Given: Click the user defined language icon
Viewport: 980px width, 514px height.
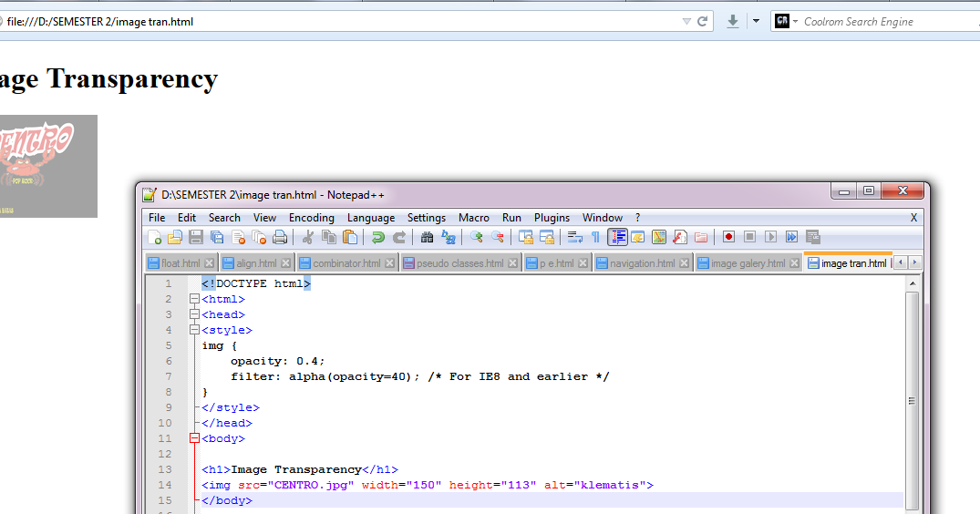Looking at the screenshot, I should pyautogui.click(x=638, y=237).
